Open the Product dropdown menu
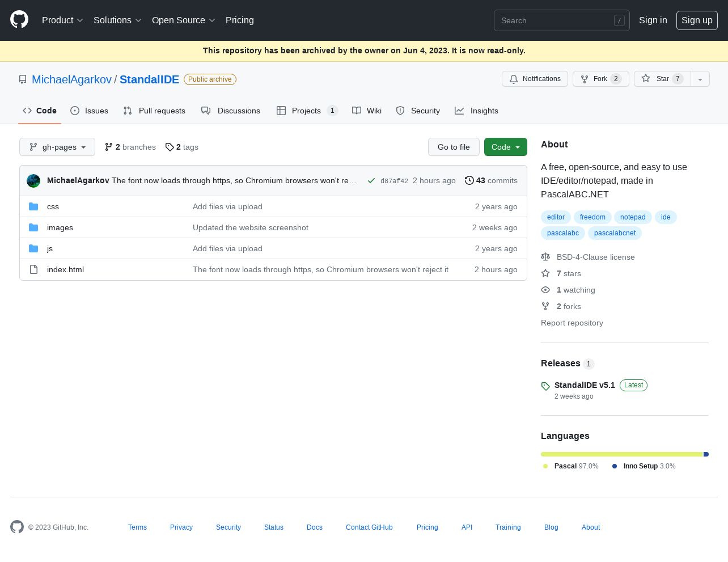728x562 pixels. pyautogui.click(x=62, y=20)
